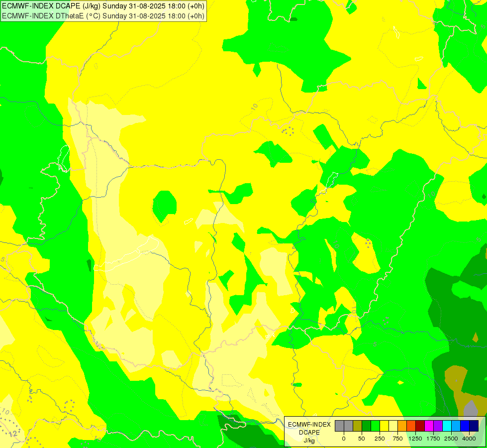
Task: Click the legend label ECMWF-INDEX
Action: pos(309,425)
